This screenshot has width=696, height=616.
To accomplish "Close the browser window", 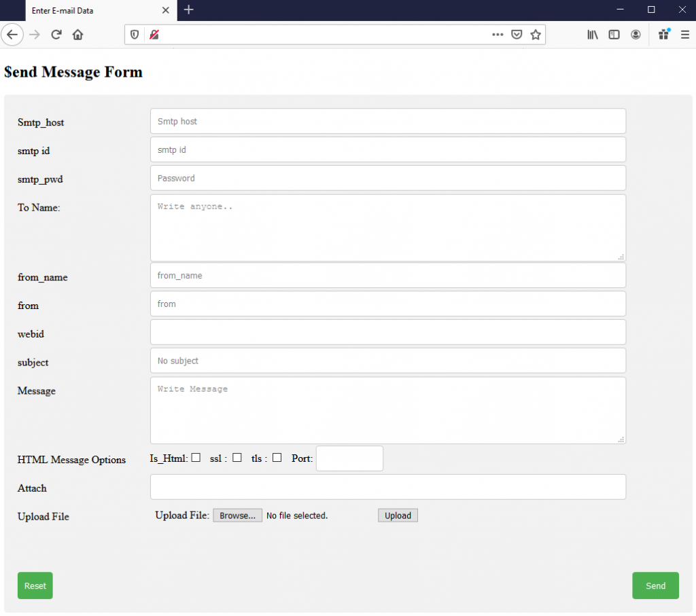I will coord(682,10).
